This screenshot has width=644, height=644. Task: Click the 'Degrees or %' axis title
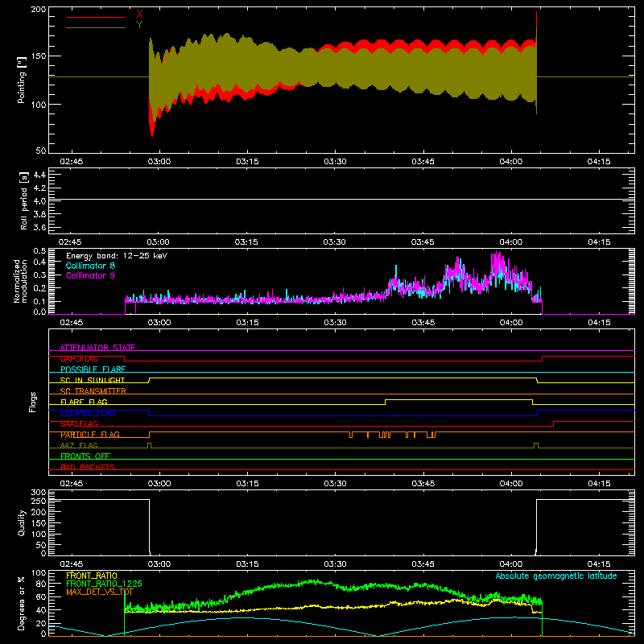22,603
